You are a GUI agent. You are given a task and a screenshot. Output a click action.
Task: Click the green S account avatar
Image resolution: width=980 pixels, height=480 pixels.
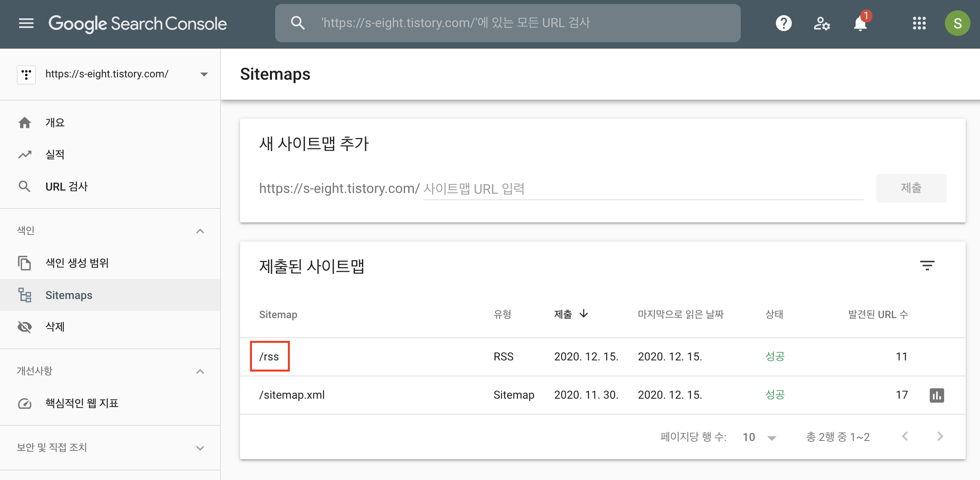tap(957, 23)
